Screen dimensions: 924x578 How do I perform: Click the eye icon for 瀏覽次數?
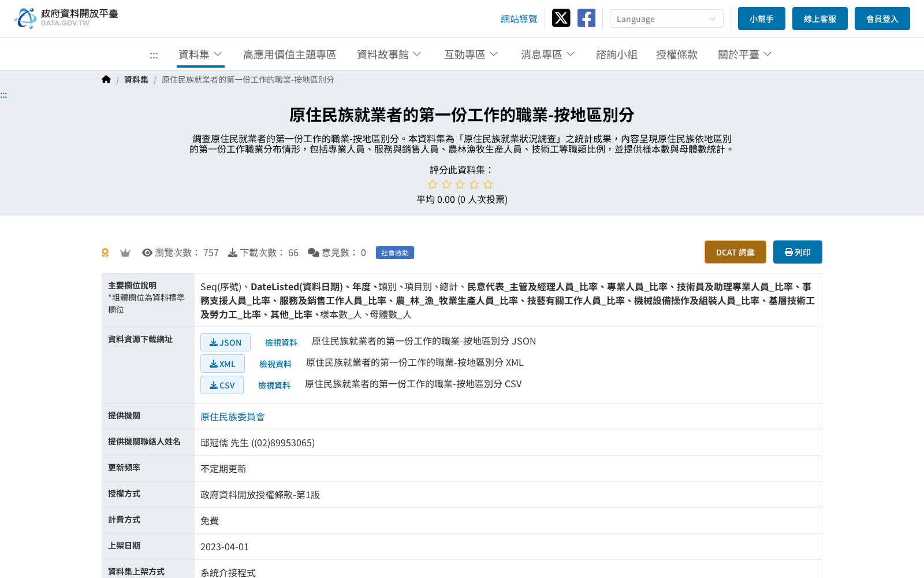coord(147,253)
